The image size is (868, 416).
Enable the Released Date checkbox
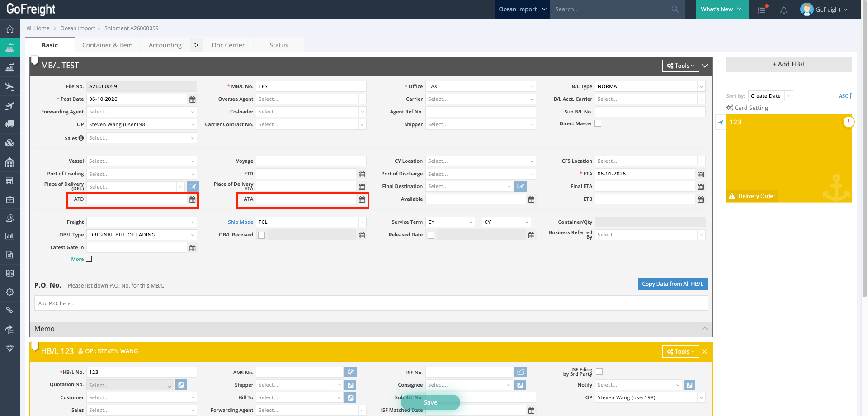tap(431, 235)
